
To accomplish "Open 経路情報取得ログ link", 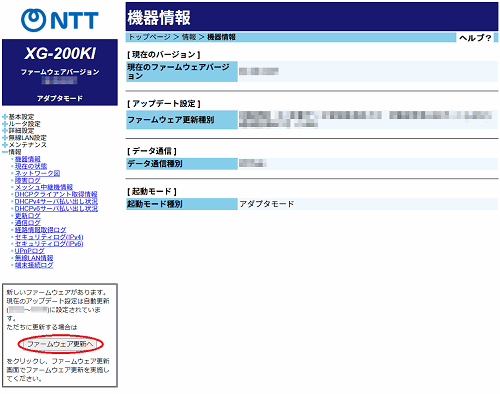I will [41, 230].
